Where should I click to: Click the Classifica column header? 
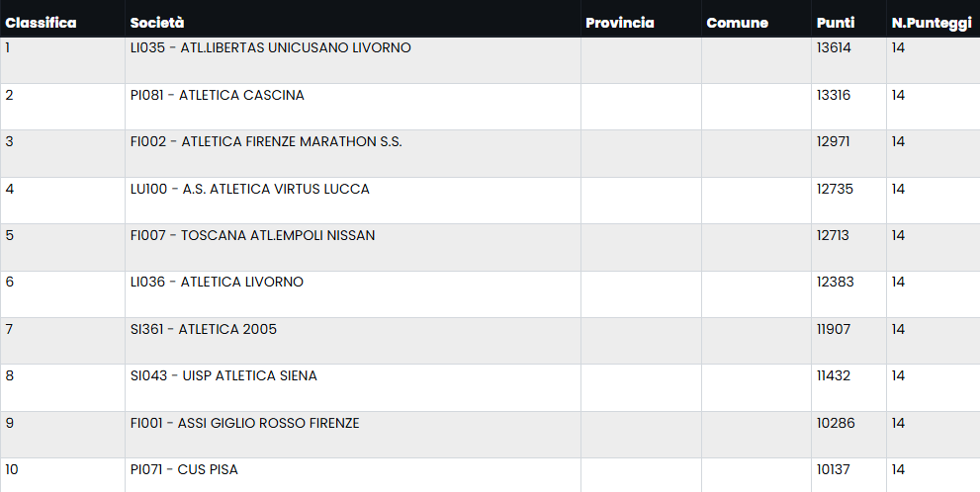click(42, 23)
